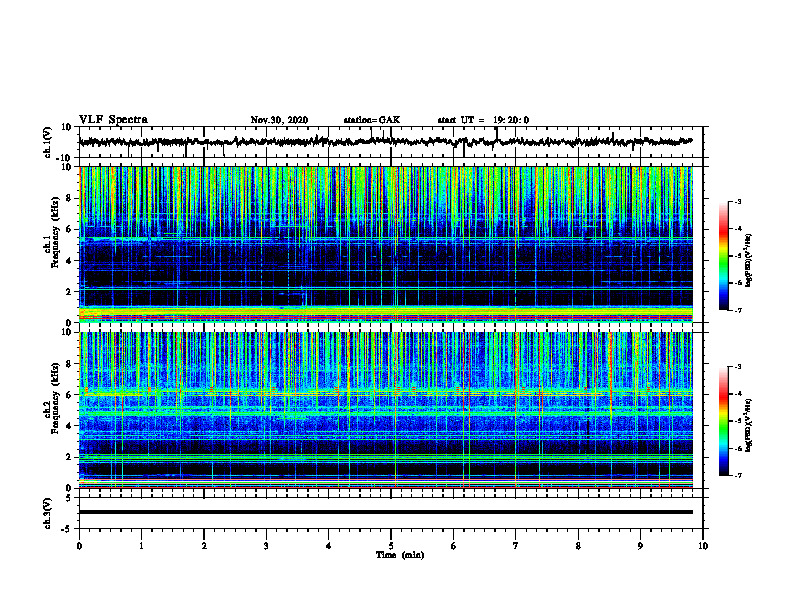
Task: Click the "-3" tick on the ch.2 colorbar
Action: (x=738, y=367)
